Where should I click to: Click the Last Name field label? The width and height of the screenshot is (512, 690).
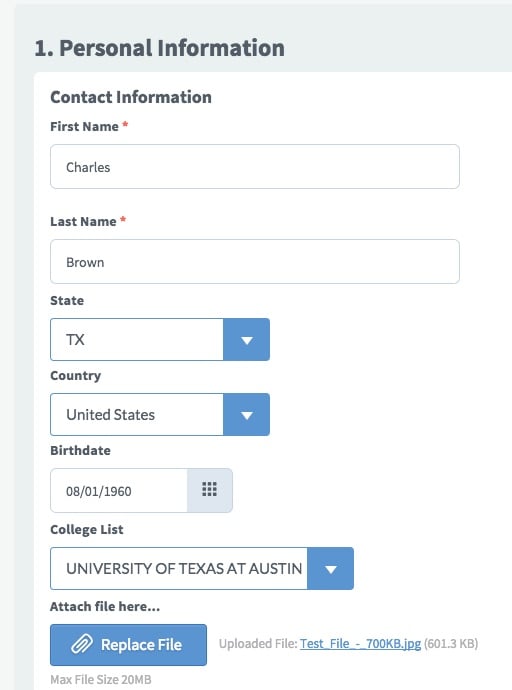point(84,221)
